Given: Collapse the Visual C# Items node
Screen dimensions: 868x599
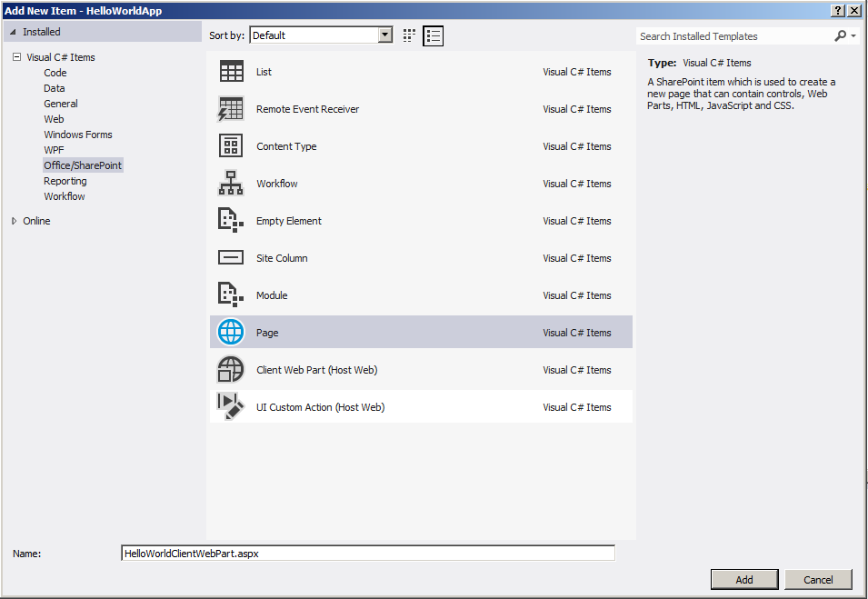Looking at the screenshot, I should [x=17, y=57].
